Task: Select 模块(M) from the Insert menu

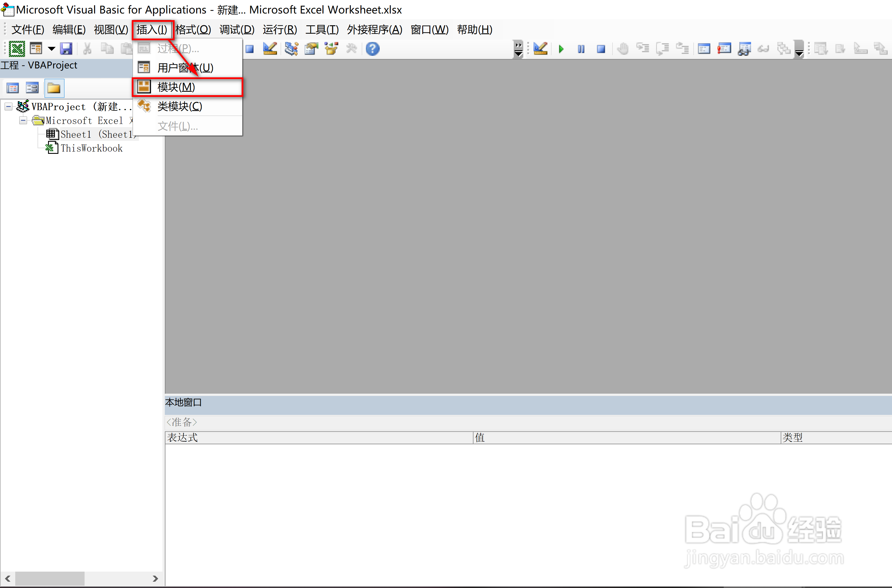Action: click(176, 87)
